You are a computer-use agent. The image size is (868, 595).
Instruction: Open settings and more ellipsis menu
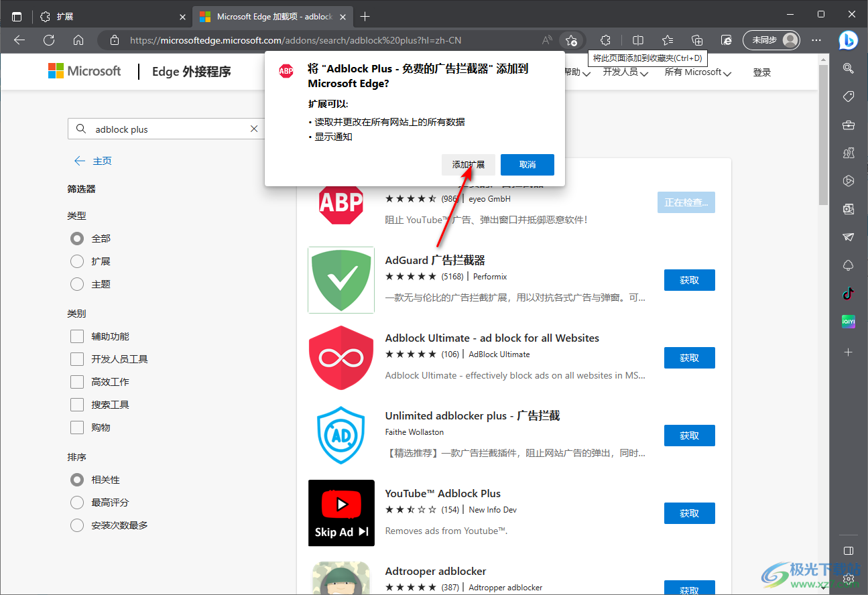(x=816, y=40)
